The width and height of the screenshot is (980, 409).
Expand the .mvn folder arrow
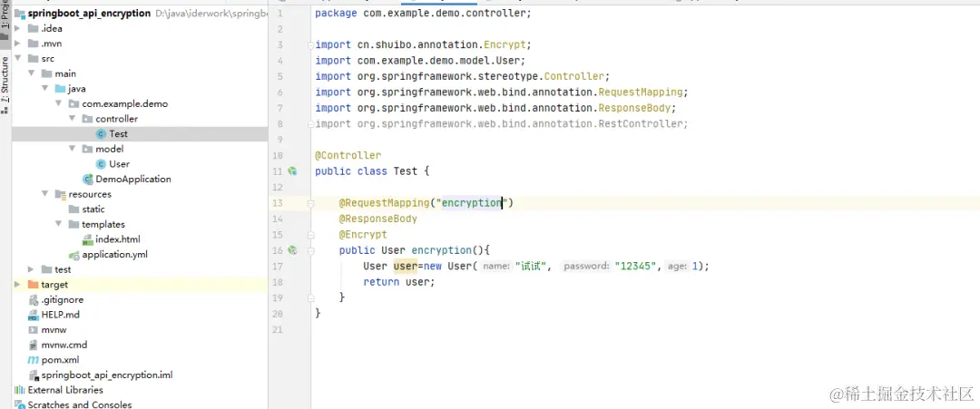17,44
